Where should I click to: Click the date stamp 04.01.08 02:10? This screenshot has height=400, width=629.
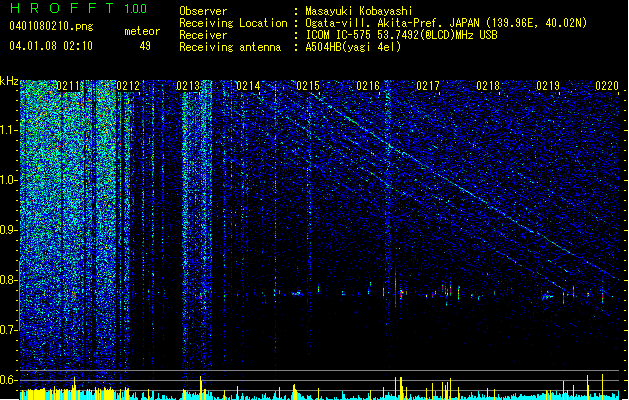pos(51,46)
